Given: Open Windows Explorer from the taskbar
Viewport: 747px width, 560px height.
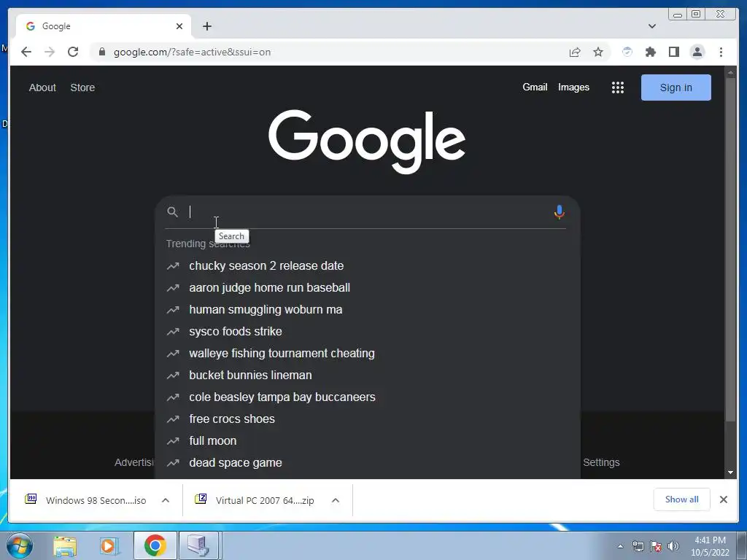Looking at the screenshot, I should point(65,545).
